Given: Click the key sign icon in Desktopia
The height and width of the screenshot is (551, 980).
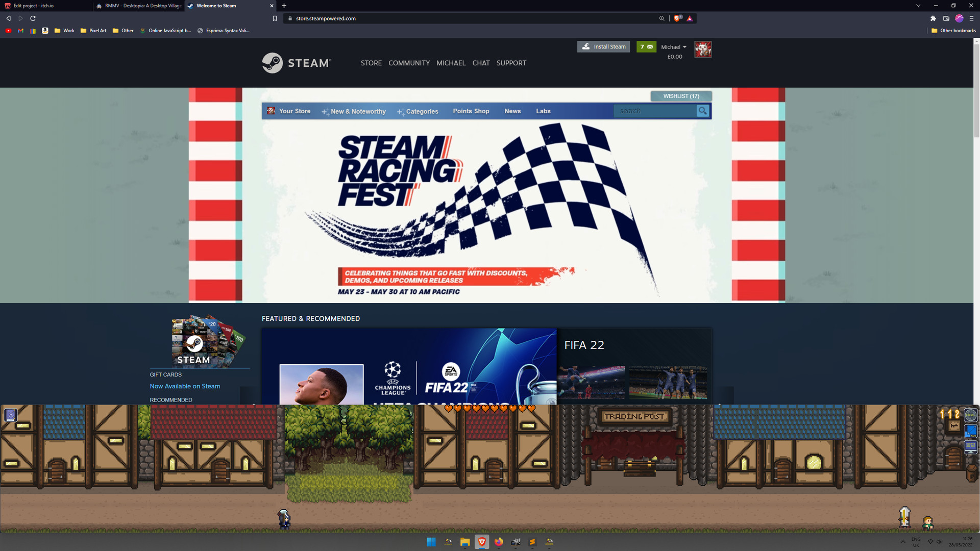Looking at the screenshot, I should (x=953, y=426).
